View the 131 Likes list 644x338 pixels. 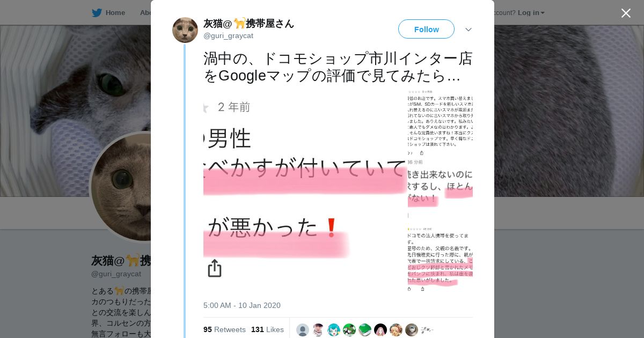[x=267, y=329]
